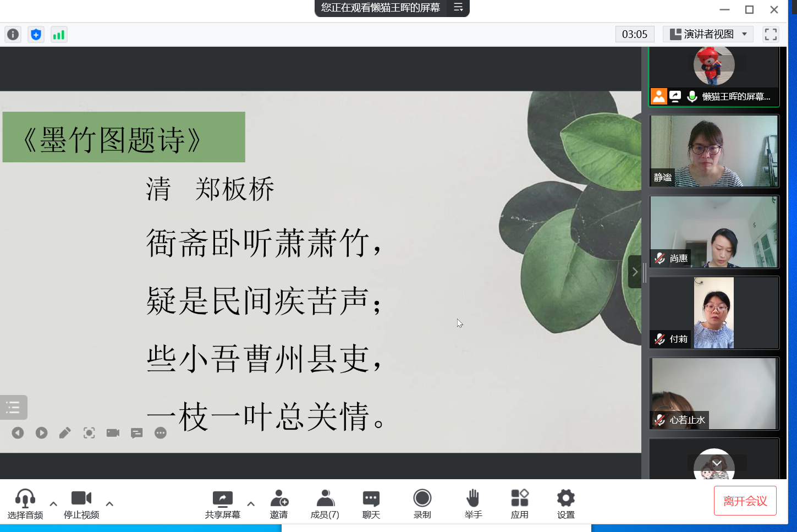Open screen-share options menu in the top banner
Image resolution: width=797 pixels, height=532 pixels.
pos(458,8)
